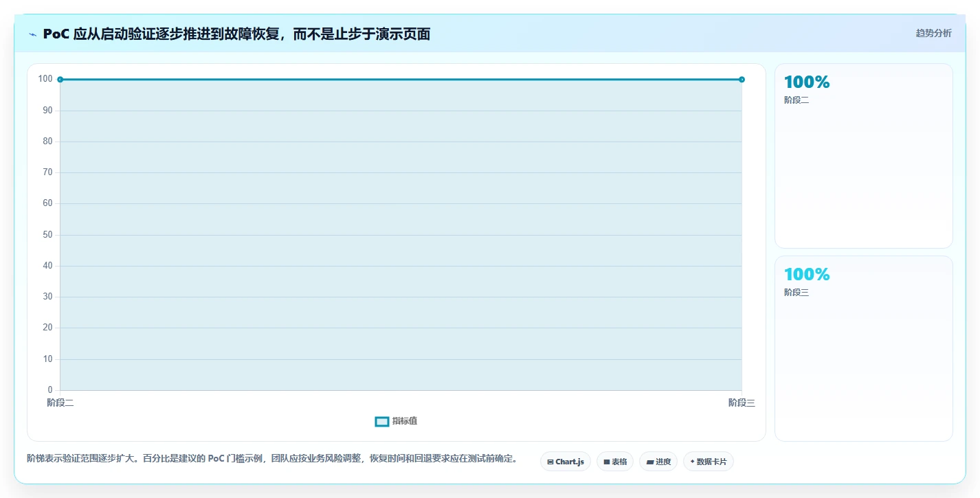The height and width of the screenshot is (498, 980).
Task: Click the icon inside the Chart.js chip
Action: point(550,462)
